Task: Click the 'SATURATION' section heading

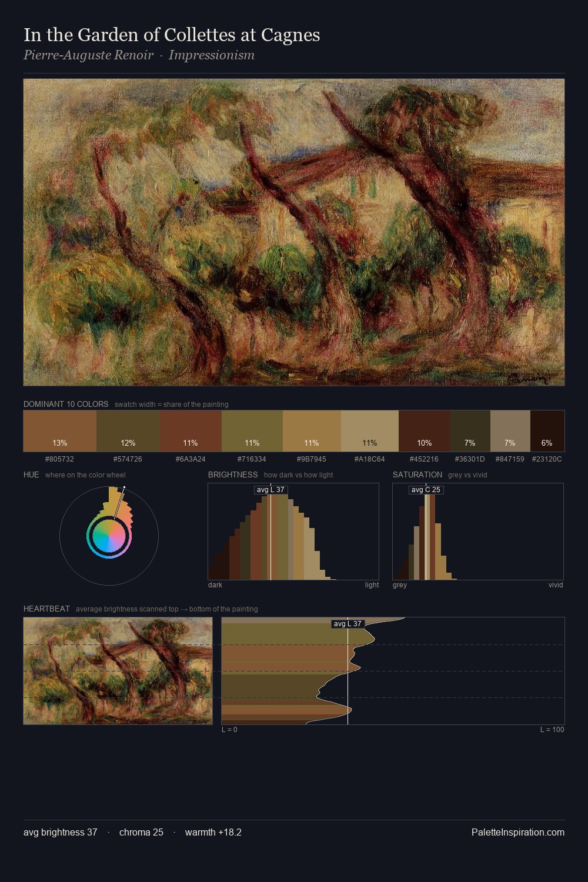Action: [x=417, y=475]
